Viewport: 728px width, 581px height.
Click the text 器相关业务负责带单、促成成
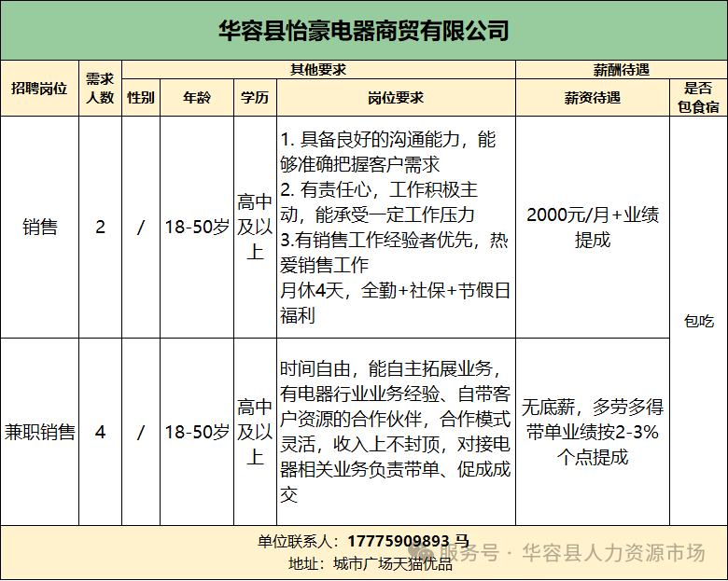[395, 469]
